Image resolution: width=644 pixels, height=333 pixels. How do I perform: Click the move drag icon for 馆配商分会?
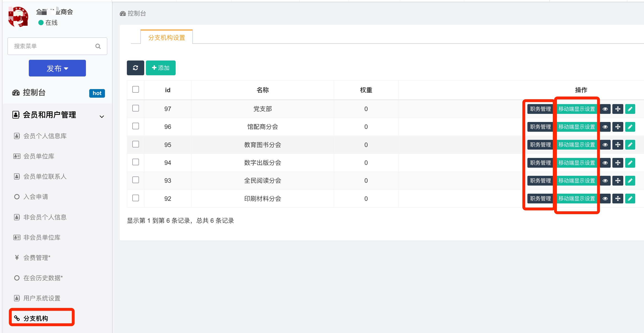(x=618, y=127)
